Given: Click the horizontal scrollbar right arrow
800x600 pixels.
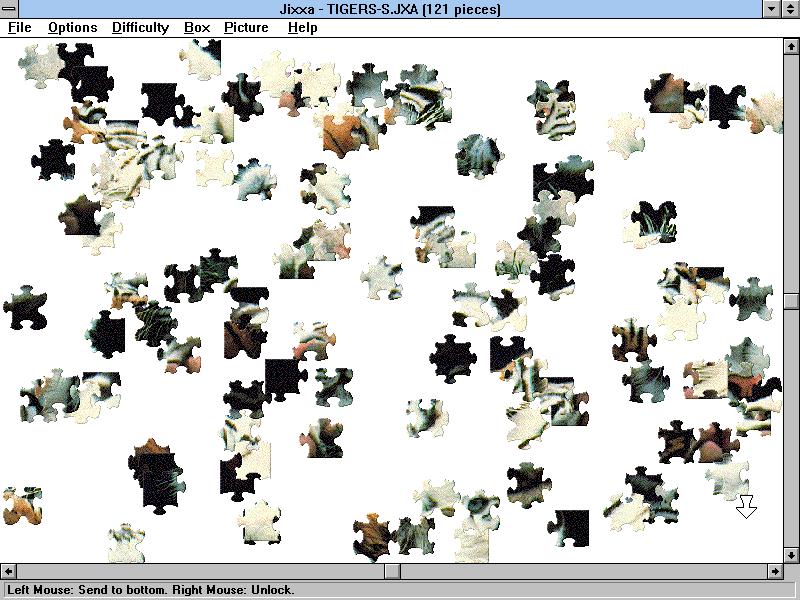Looking at the screenshot, I should (x=775, y=571).
